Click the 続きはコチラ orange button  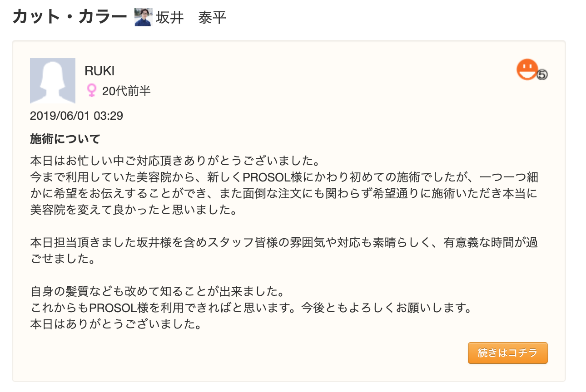507,353
